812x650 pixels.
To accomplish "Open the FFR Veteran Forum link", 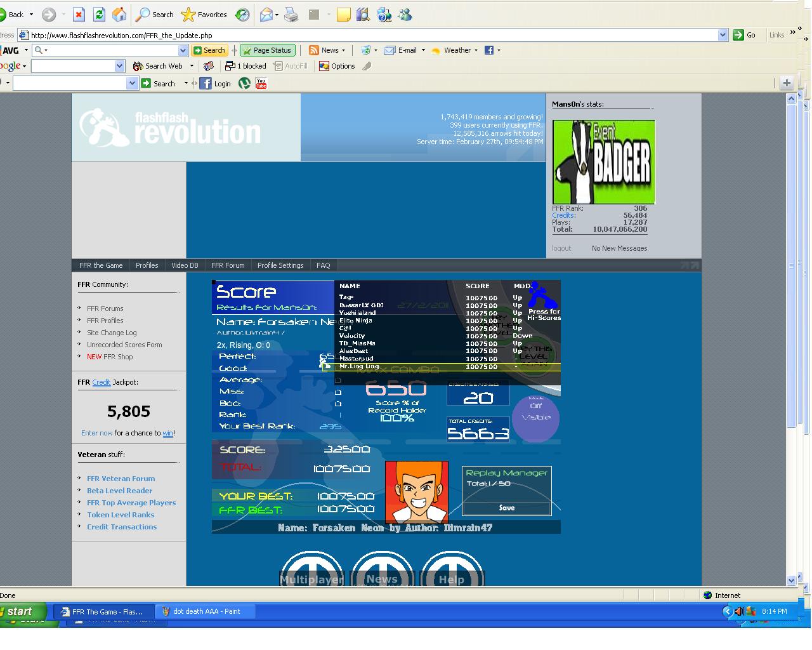I will 121,479.
